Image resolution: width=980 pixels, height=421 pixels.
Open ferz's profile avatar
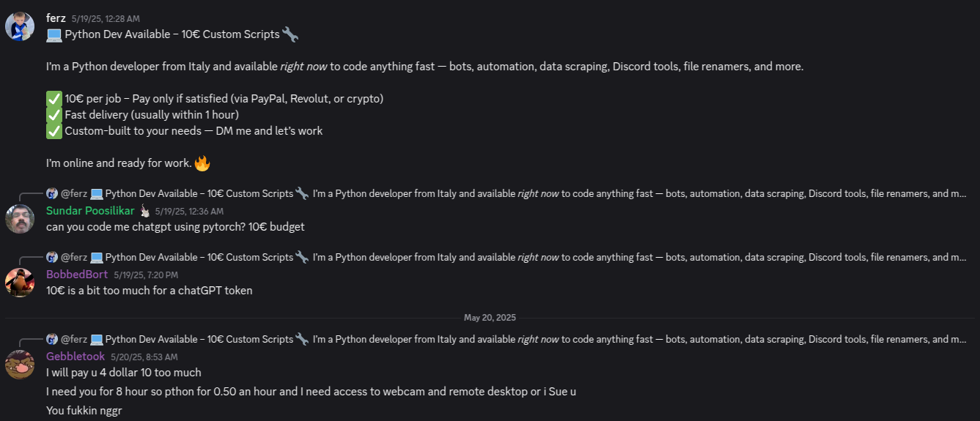(20, 26)
